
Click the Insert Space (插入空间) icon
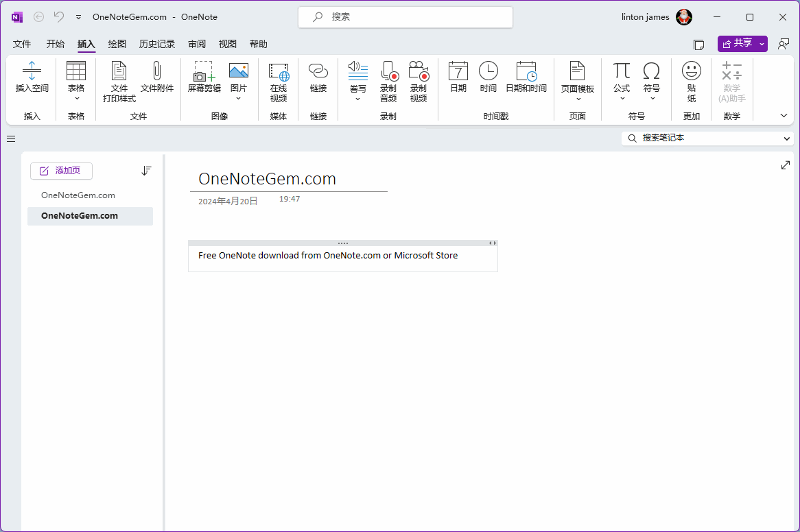coord(32,71)
